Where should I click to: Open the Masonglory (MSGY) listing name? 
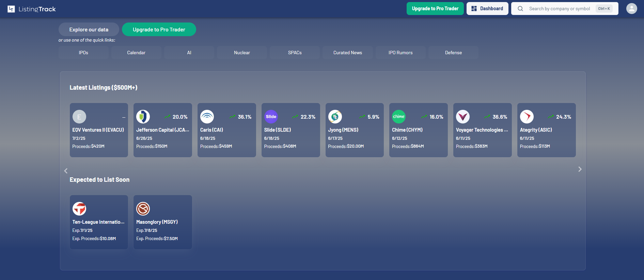[x=157, y=222]
